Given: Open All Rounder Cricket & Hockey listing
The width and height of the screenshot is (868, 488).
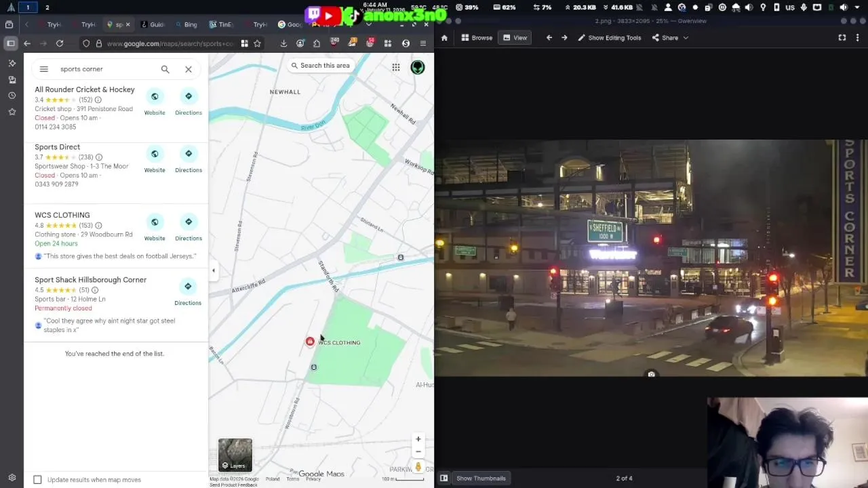Looking at the screenshot, I should click(85, 89).
